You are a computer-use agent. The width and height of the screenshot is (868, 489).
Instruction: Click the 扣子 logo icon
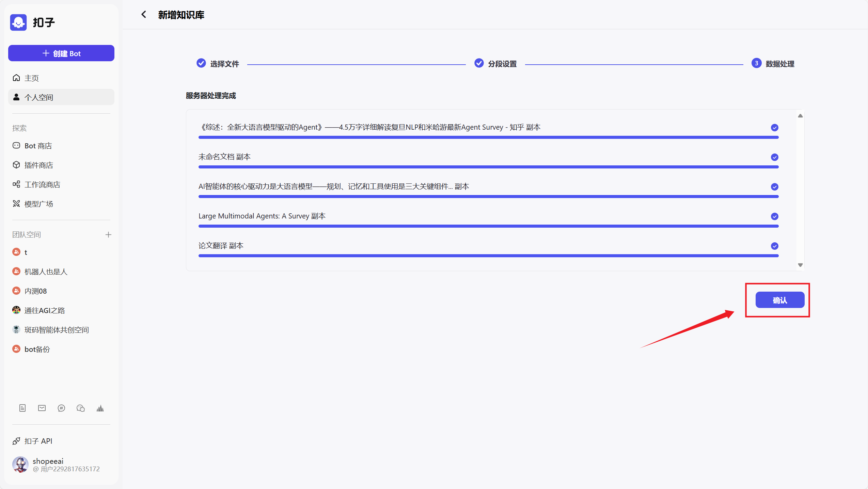(18, 22)
